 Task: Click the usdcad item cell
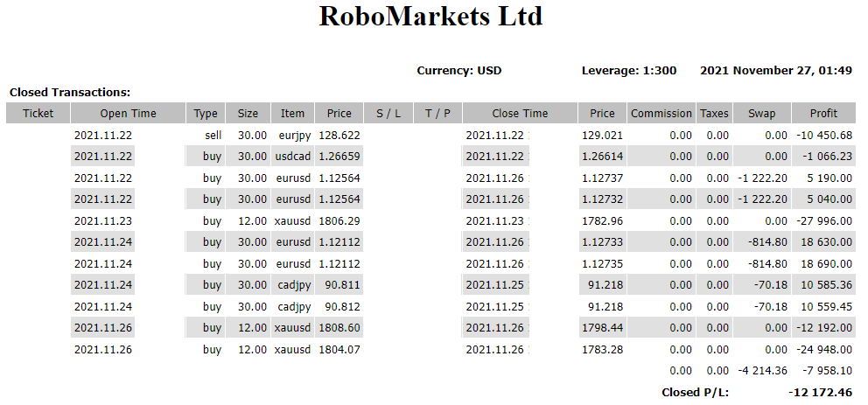pos(293,157)
